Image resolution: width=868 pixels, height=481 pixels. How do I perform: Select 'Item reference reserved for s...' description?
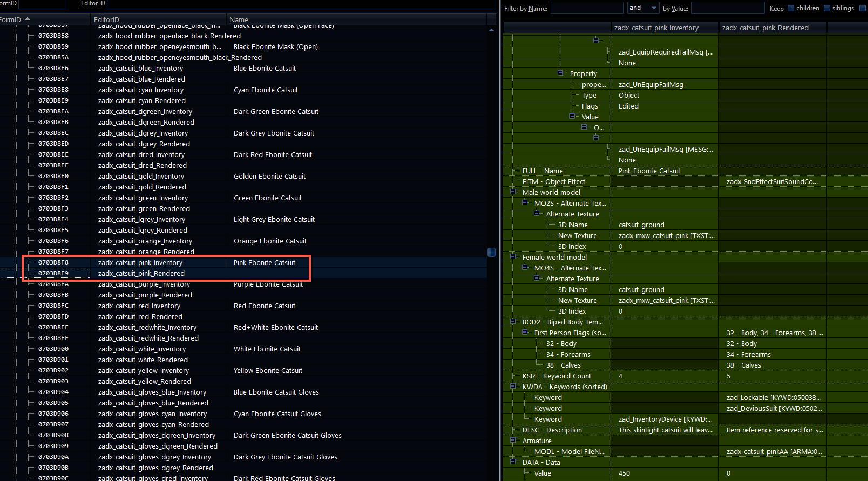click(x=775, y=430)
